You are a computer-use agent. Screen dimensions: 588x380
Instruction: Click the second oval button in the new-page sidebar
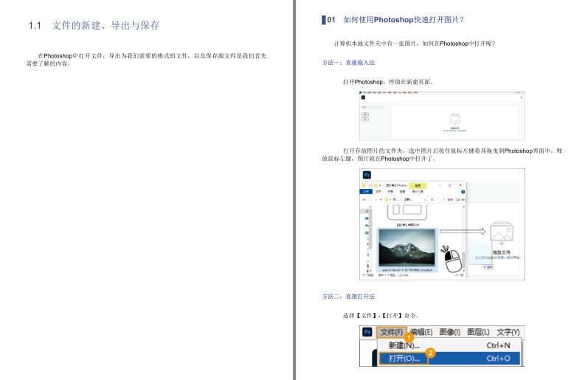coord(365,120)
